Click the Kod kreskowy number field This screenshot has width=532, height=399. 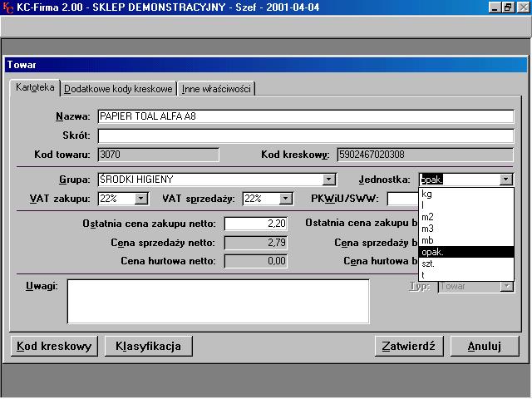pos(425,155)
